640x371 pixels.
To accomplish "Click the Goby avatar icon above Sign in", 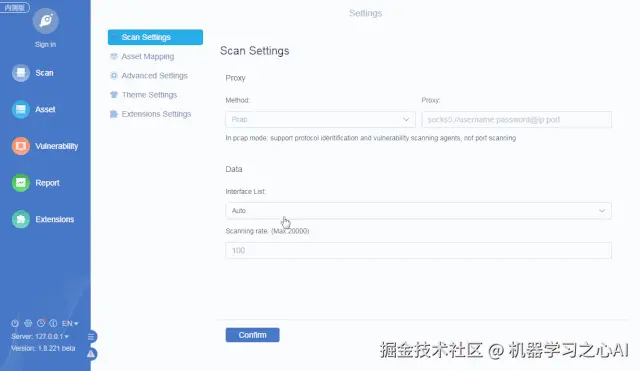I will point(45,20).
